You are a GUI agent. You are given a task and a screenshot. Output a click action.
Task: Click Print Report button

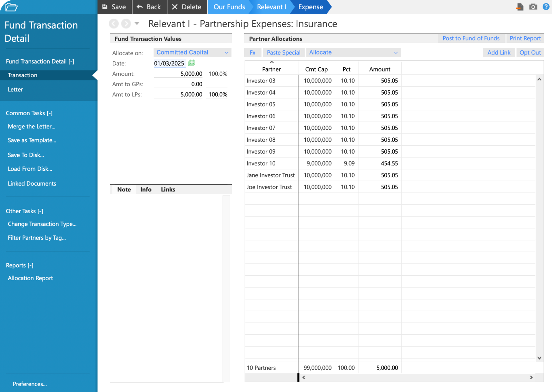[x=525, y=38]
